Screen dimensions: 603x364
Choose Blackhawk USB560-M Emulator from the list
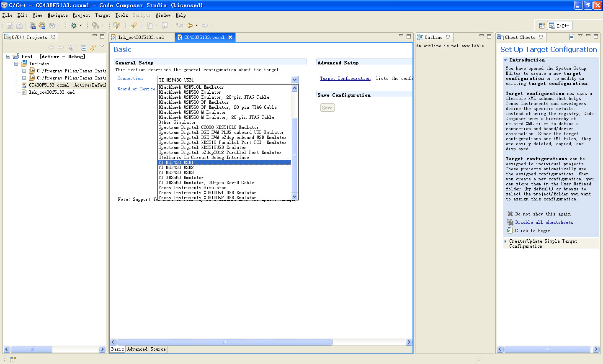coord(192,112)
